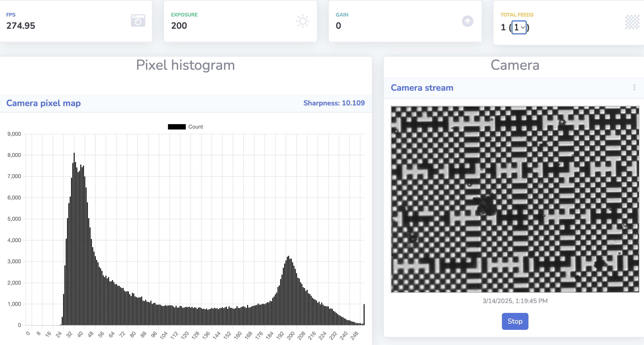The image size is (644, 345).
Task: Click the Exposure value 200
Action: [179, 26]
